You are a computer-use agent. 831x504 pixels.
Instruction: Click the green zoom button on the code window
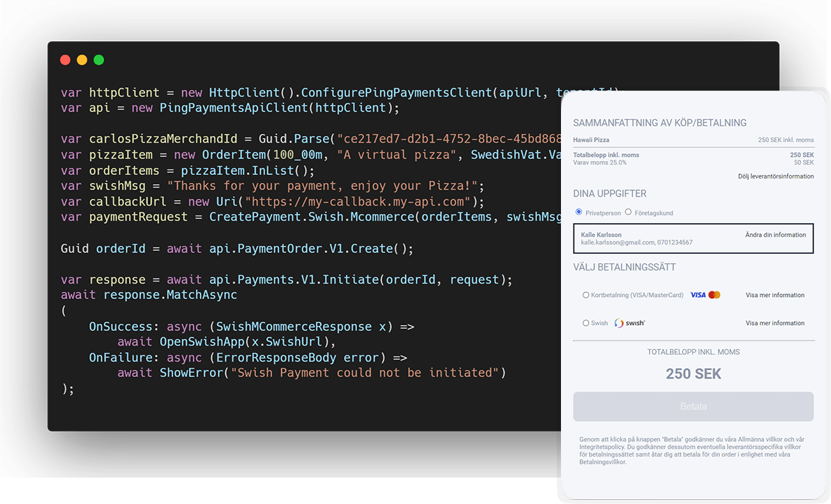pyautogui.click(x=98, y=60)
